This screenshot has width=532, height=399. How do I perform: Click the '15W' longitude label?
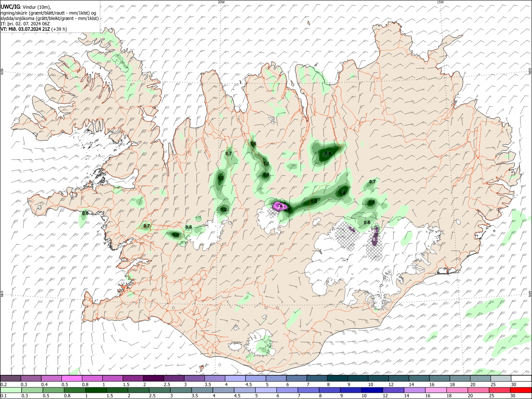point(440,2)
